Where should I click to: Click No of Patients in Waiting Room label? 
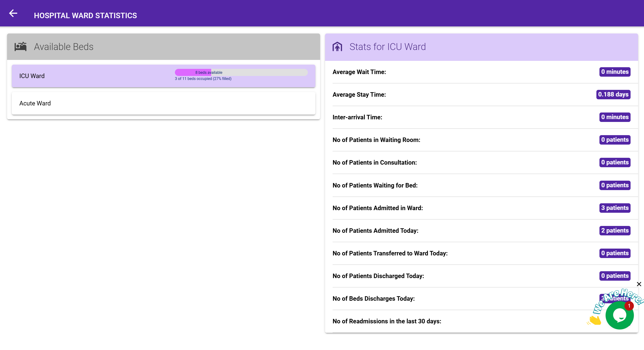(x=376, y=140)
